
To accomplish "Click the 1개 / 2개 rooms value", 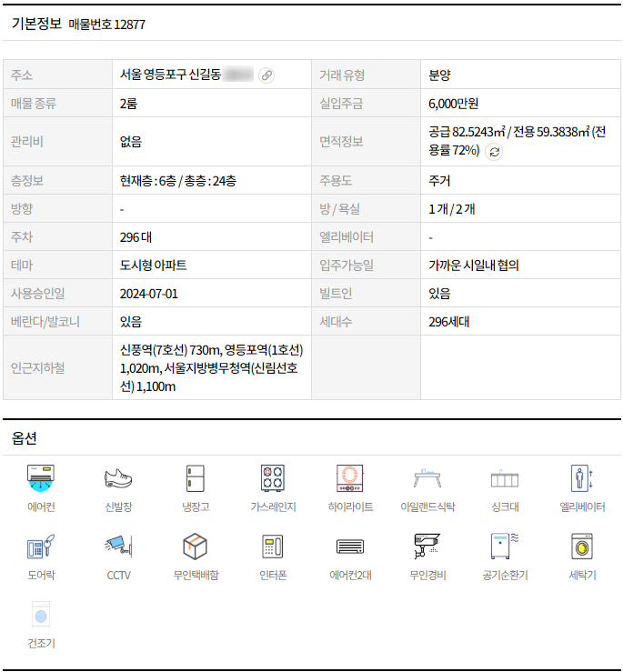I will coord(451,209).
